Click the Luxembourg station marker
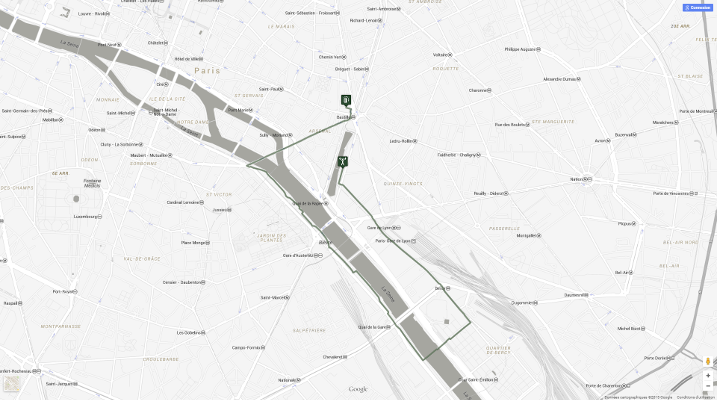717x400 pixels. [99, 217]
